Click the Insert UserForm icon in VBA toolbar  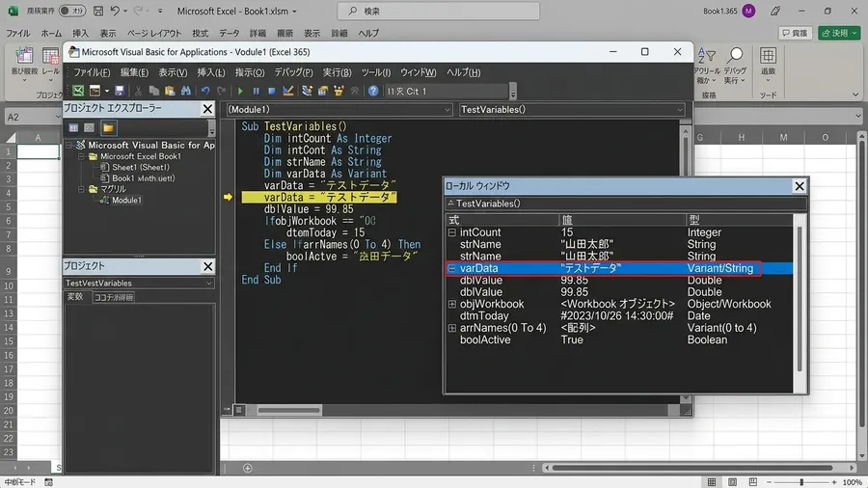(95, 91)
